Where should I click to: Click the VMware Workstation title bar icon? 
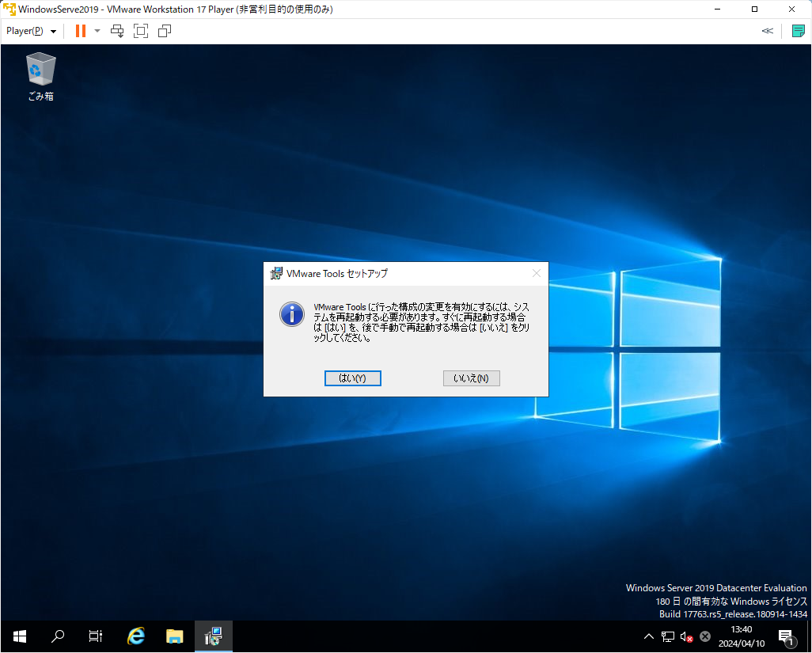click(9, 9)
